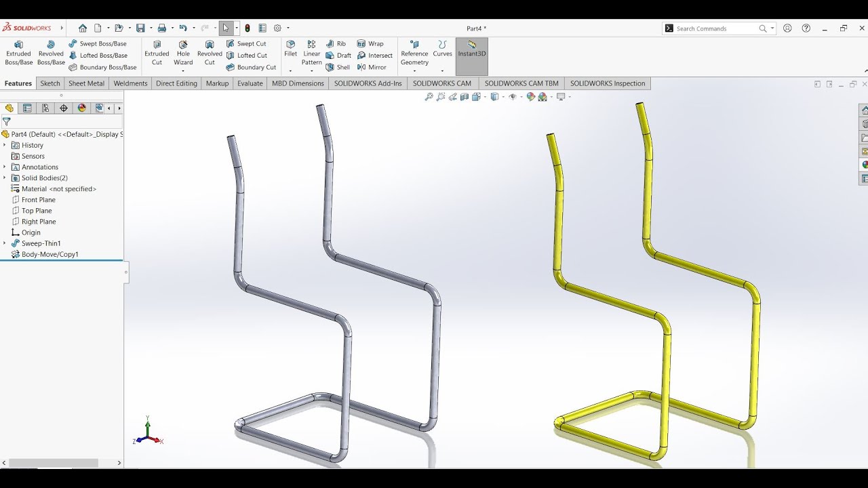Screen dimensions: 868x488
Task: Open the Linear Pattern dropdown arrow
Action: coord(312,70)
